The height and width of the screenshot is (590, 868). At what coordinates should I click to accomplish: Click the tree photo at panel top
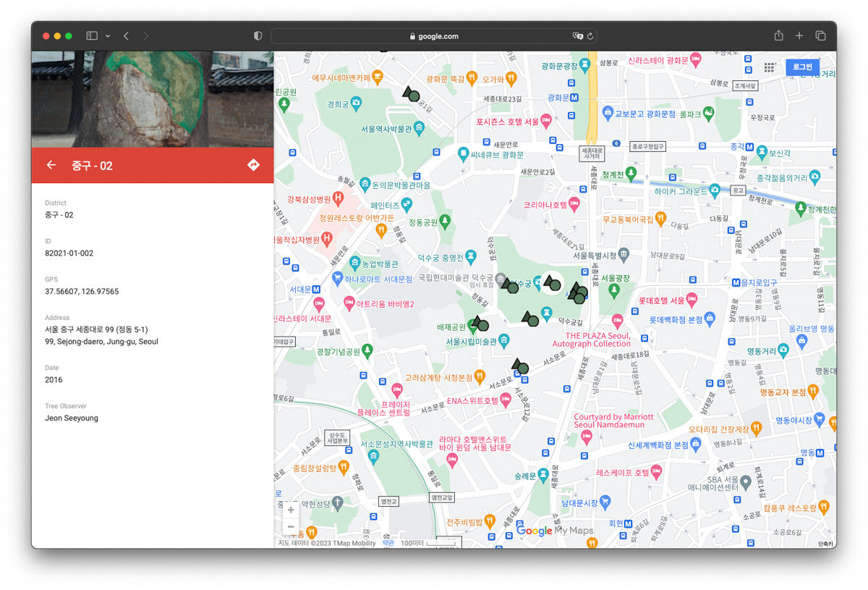tap(152, 98)
